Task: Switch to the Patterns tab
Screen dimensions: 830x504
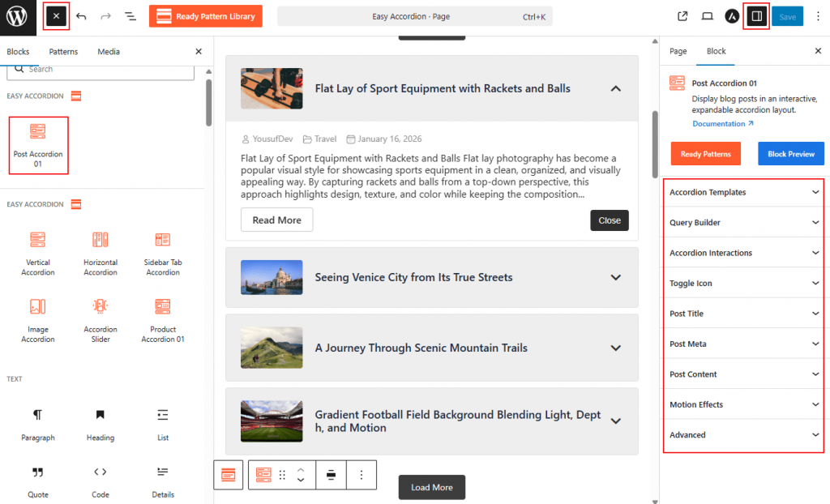Action: pyautogui.click(x=63, y=52)
